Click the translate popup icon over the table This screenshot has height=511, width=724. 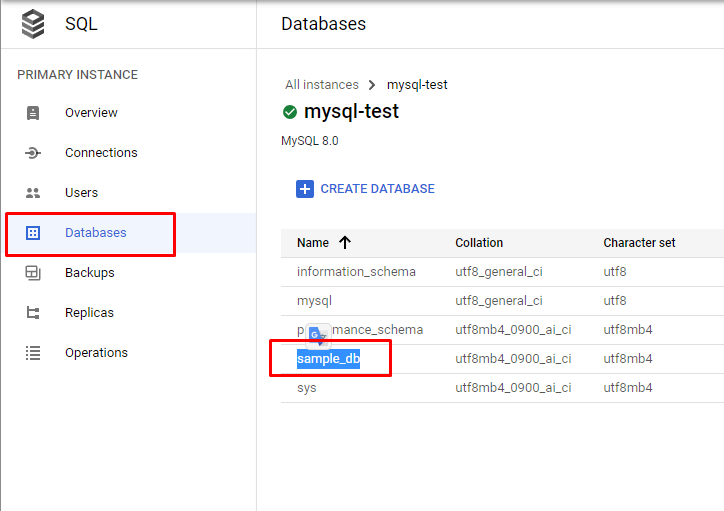point(317,335)
